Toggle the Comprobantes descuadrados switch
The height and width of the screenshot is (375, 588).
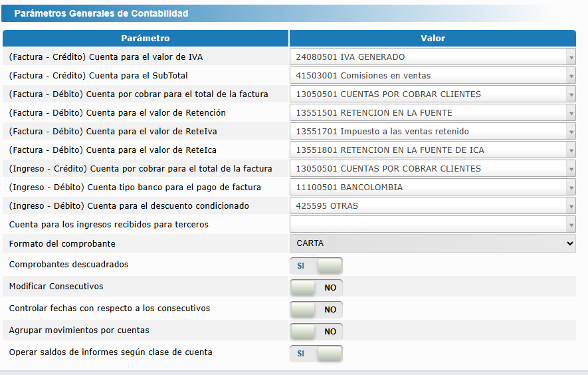[316, 266]
